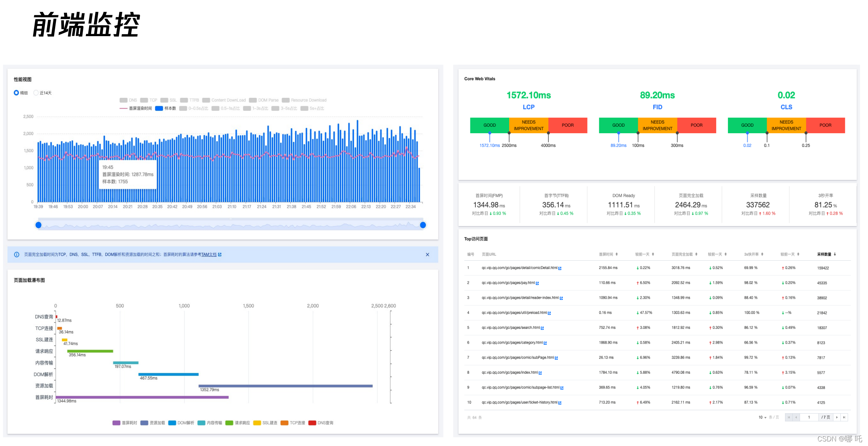Toggle 首屏耗时 purple waterfall legend
This screenshot has width=868, height=446.
[x=125, y=423]
